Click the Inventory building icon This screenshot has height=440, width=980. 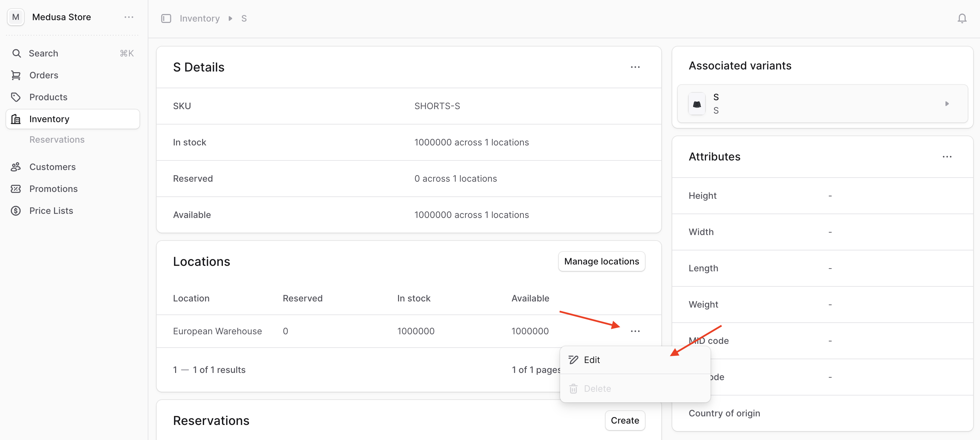16,119
